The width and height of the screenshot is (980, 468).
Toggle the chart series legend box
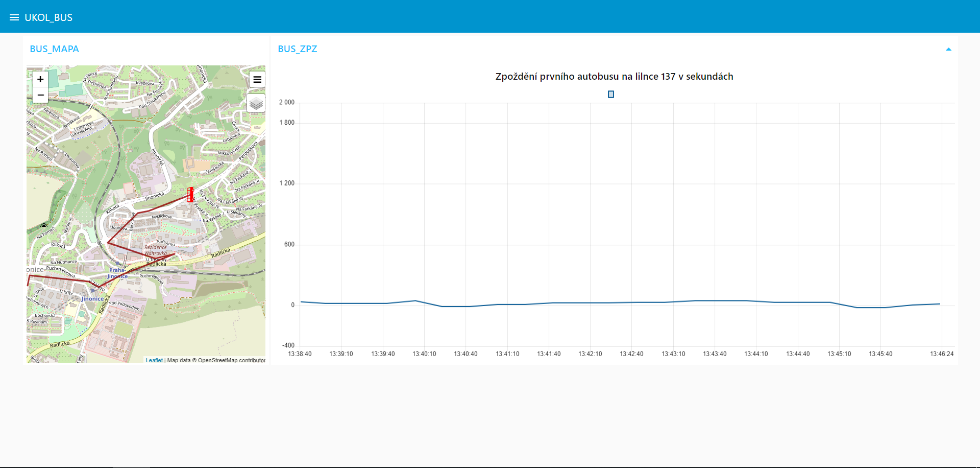[x=611, y=95]
